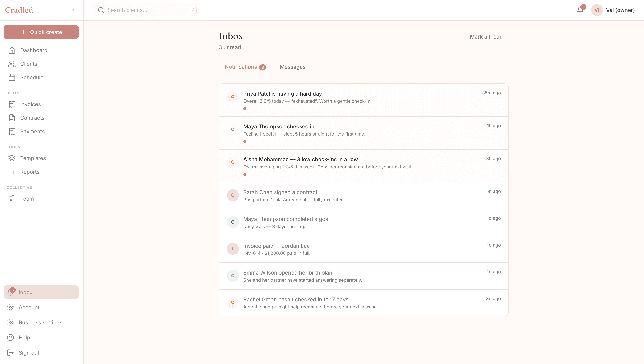
Task: Switch to the Messages tab
Action: point(292,67)
